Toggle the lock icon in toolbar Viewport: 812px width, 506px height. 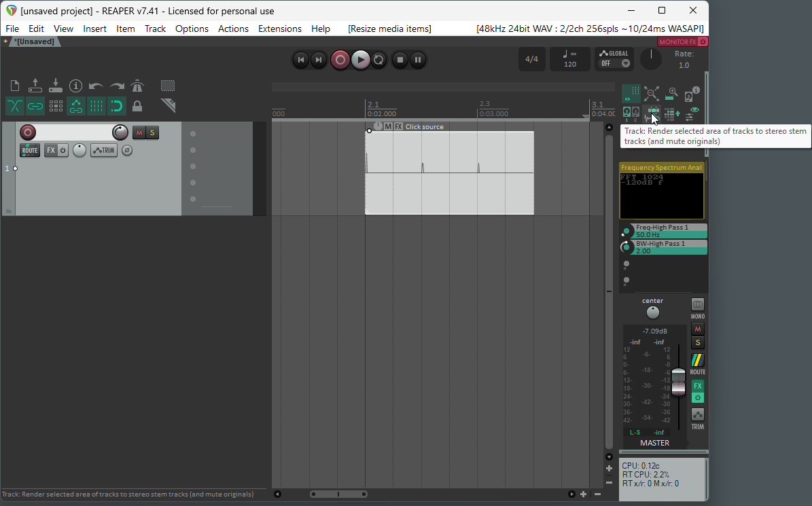pyautogui.click(x=137, y=106)
